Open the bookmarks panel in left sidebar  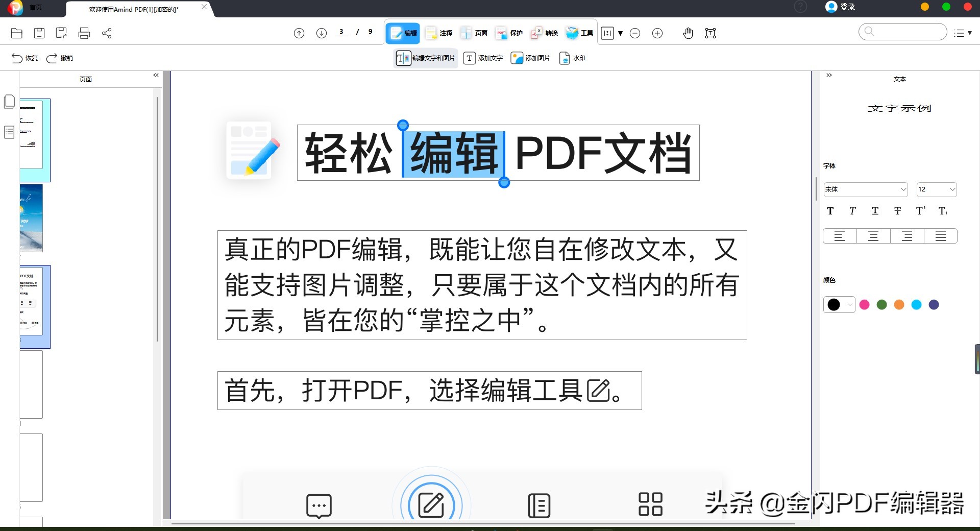point(9,132)
